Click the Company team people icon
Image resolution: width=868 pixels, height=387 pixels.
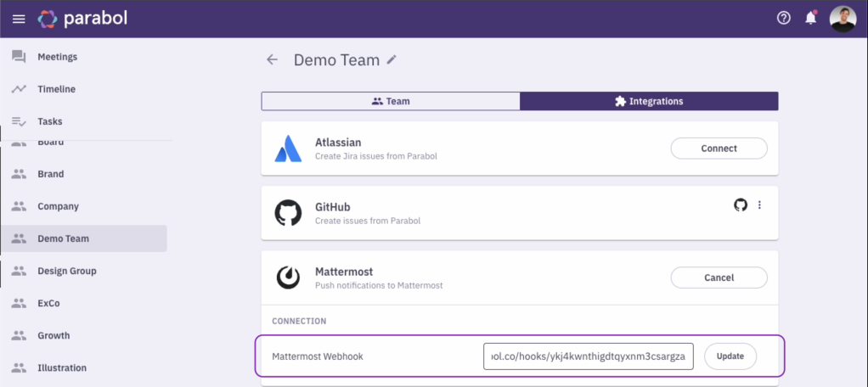tap(19, 206)
